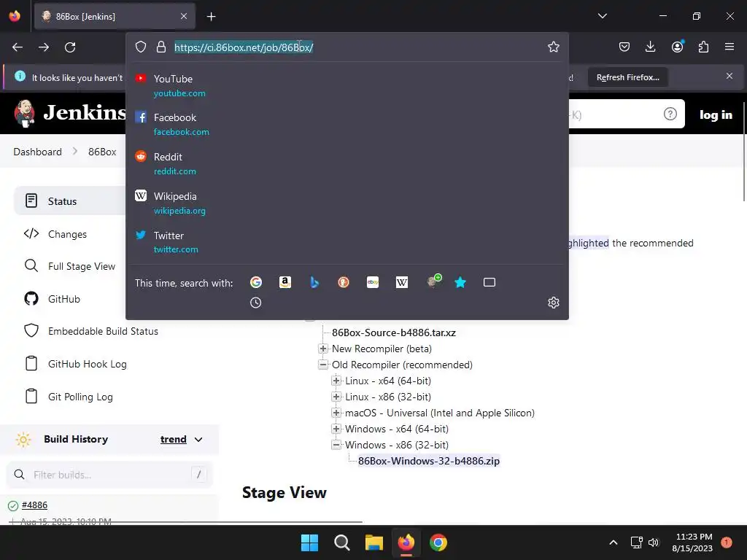
Task: Search this time with Google
Action: click(x=256, y=282)
